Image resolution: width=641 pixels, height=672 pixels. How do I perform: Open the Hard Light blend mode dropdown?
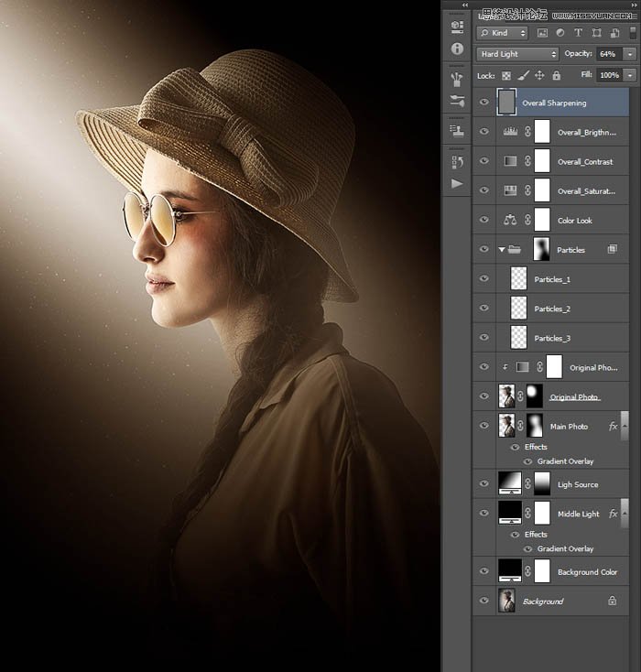(518, 54)
